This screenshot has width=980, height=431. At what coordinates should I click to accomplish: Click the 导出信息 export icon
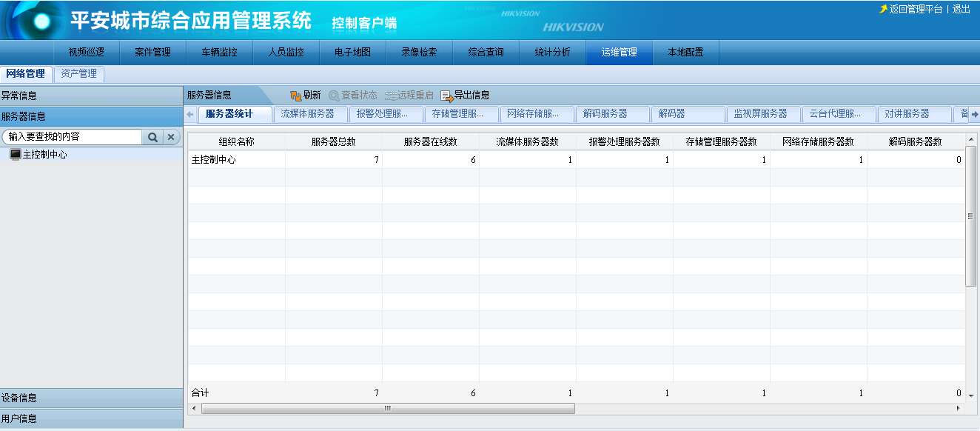(446, 96)
